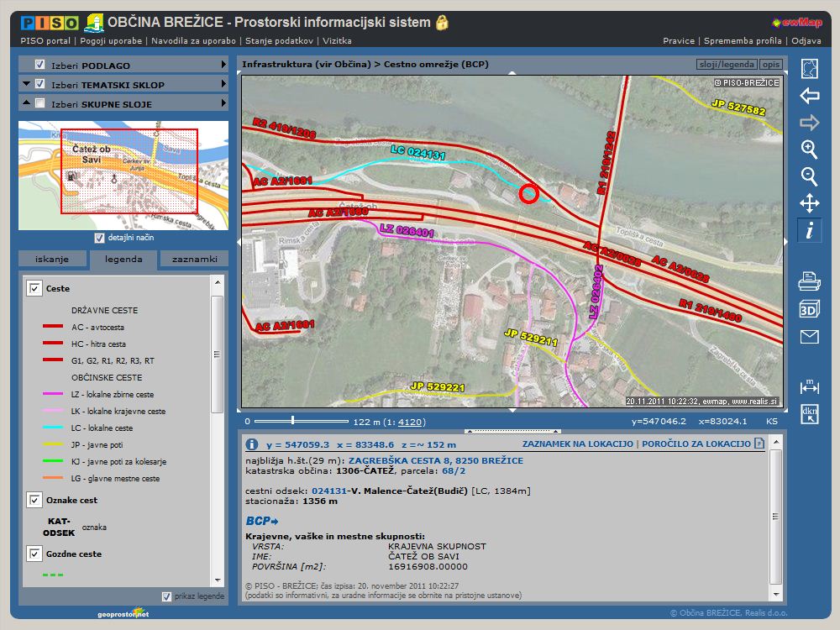Click the zoom out magnifier tool

[809, 176]
